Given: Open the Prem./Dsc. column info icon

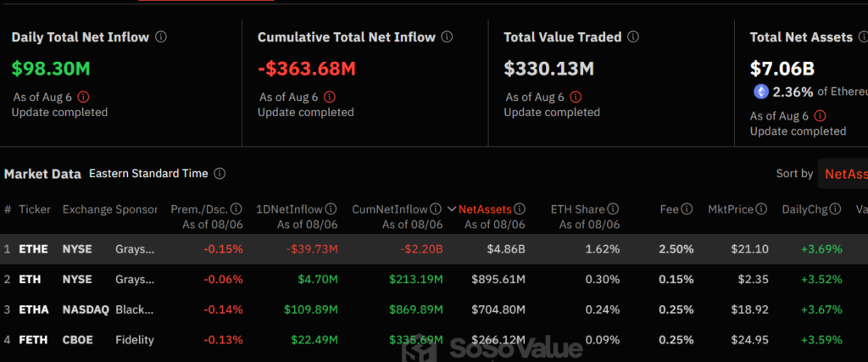Looking at the screenshot, I should 236,209.
